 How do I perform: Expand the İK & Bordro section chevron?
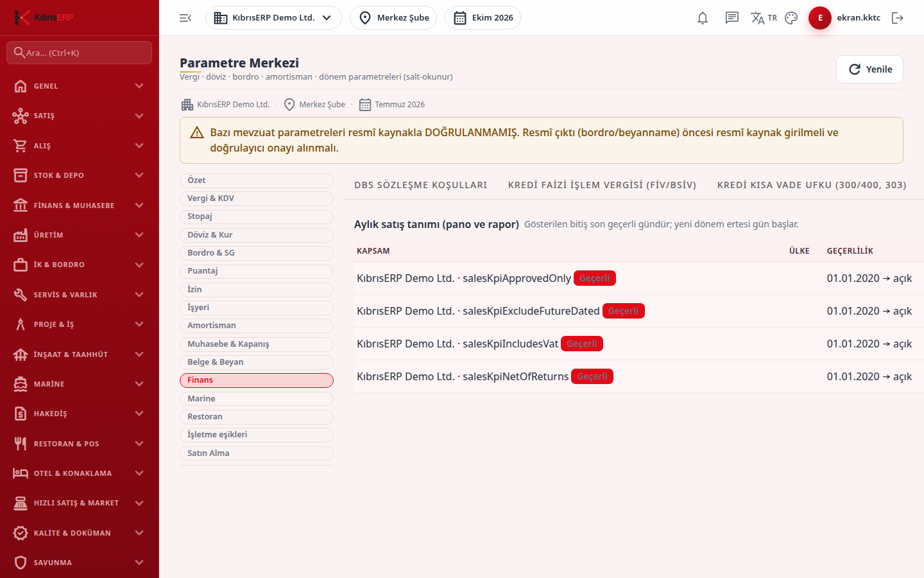[139, 265]
